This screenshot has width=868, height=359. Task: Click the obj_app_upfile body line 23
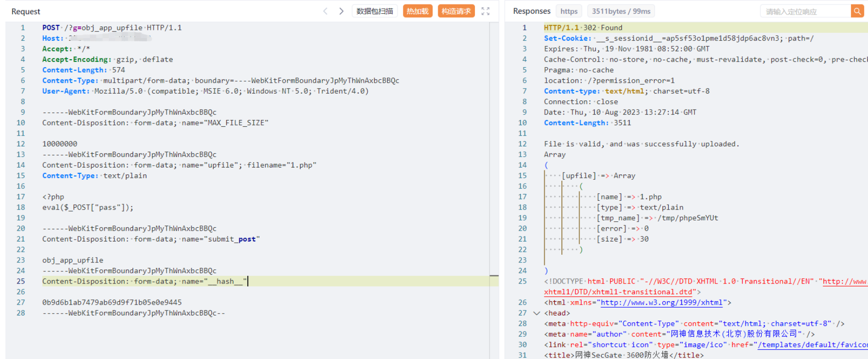pyautogui.click(x=72, y=260)
